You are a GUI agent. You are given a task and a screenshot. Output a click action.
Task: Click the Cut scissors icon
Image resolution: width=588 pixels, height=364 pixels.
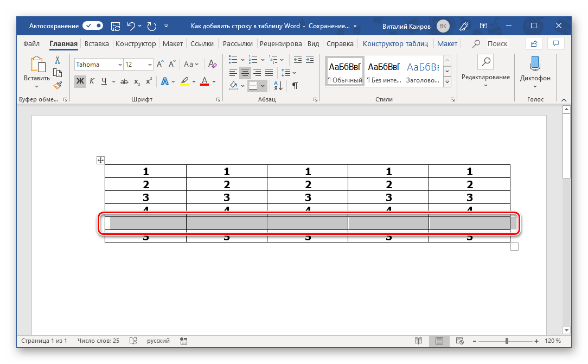(57, 60)
